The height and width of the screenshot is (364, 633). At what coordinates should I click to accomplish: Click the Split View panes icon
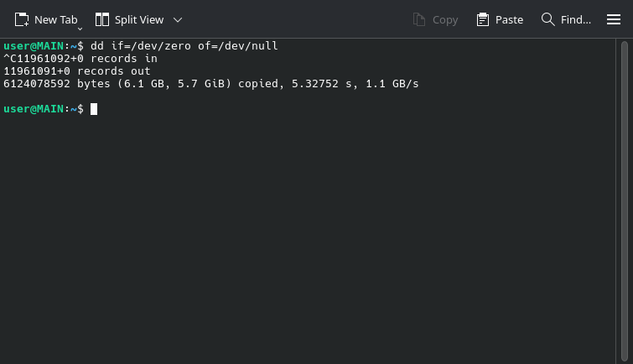click(102, 19)
